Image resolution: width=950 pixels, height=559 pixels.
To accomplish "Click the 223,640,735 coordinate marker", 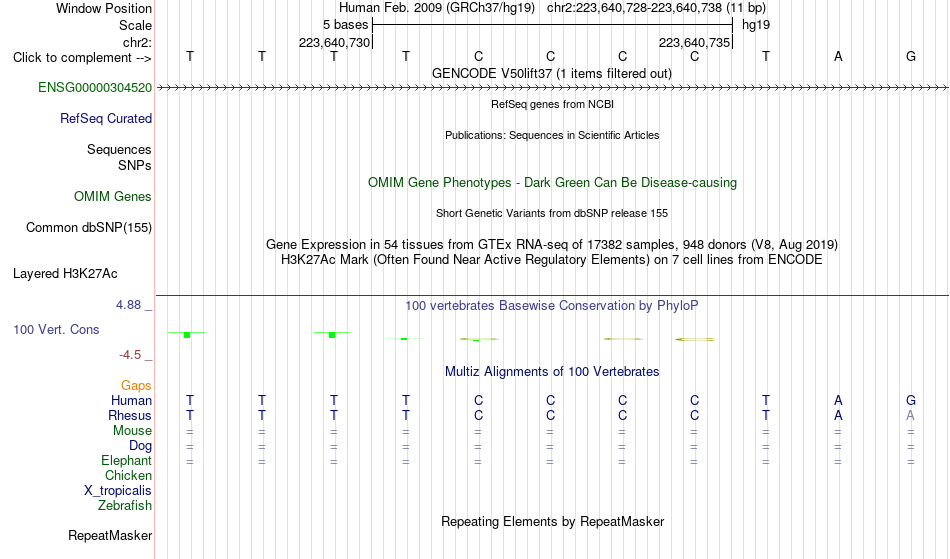I will click(694, 42).
